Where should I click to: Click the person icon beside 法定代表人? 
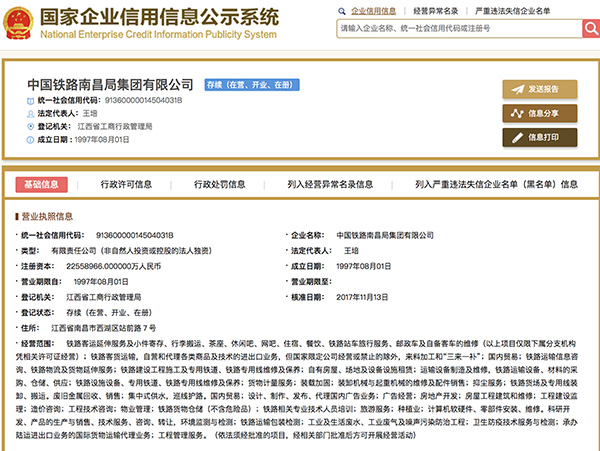click(30, 114)
